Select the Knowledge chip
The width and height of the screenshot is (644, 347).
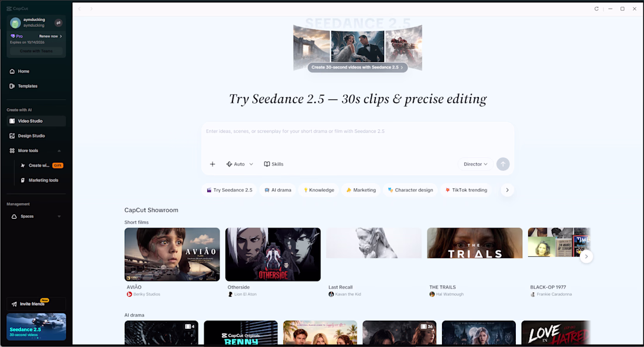(318, 190)
